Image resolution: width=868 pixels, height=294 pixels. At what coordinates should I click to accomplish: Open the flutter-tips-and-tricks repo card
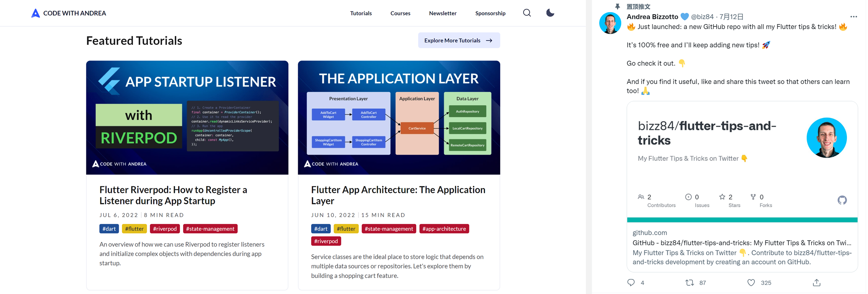tap(742, 186)
